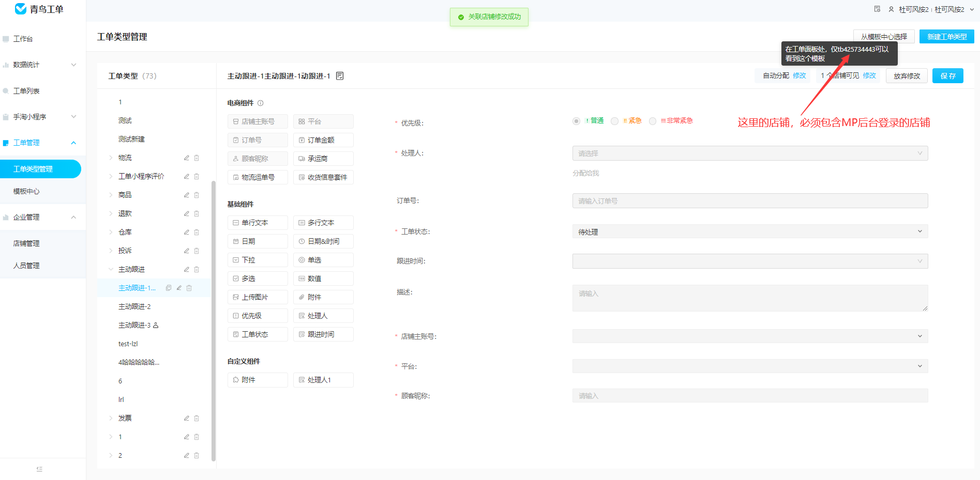Viewport: 980px width, 480px height.
Task: Open the 跟进时间 dropdown
Action: coord(750,261)
